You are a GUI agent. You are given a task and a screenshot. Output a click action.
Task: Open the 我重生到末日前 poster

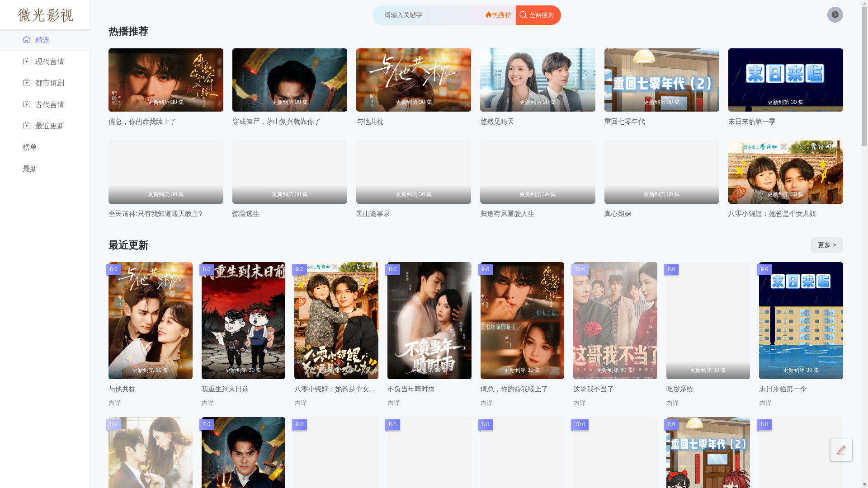point(243,320)
